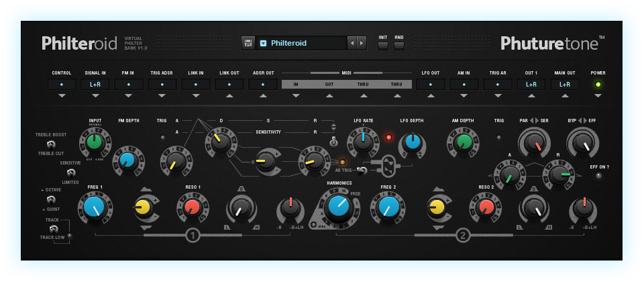Click the blue FREQ 1 knob
Viewport: 644px width, 282px height.
94,207
